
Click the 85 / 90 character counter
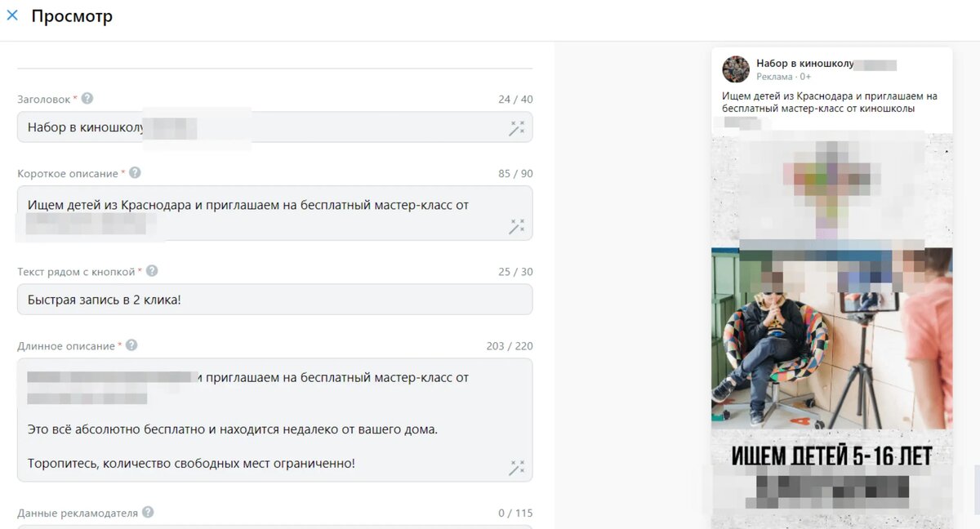tap(515, 174)
